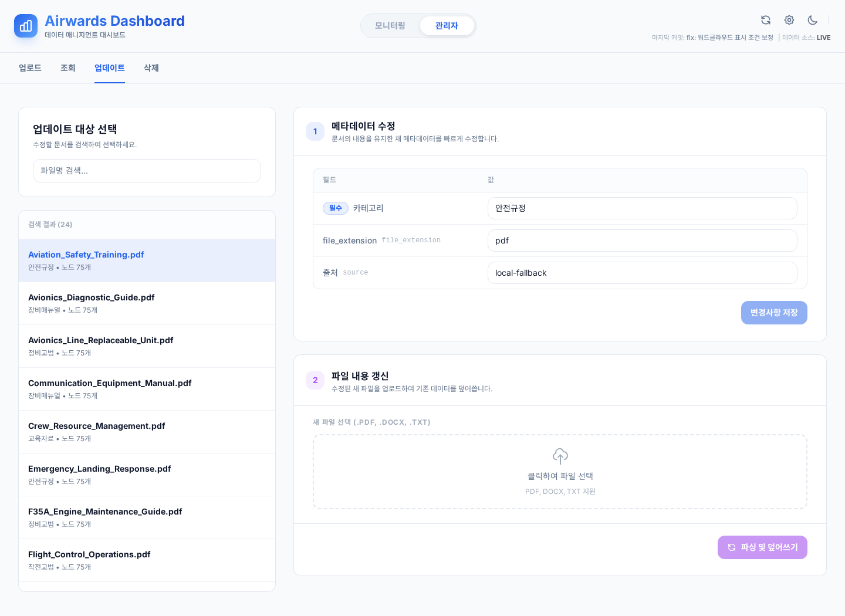
Task: Open the 업로드 tab
Action: pos(30,68)
